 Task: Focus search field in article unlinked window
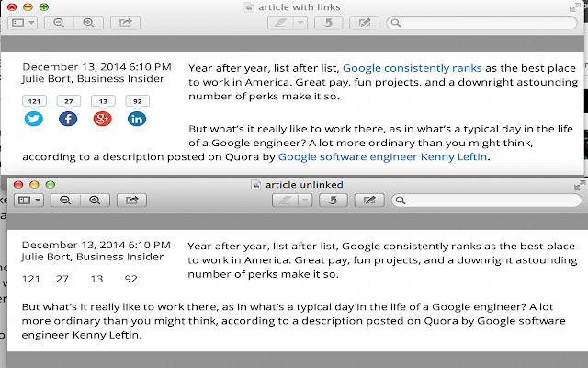tap(487, 201)
